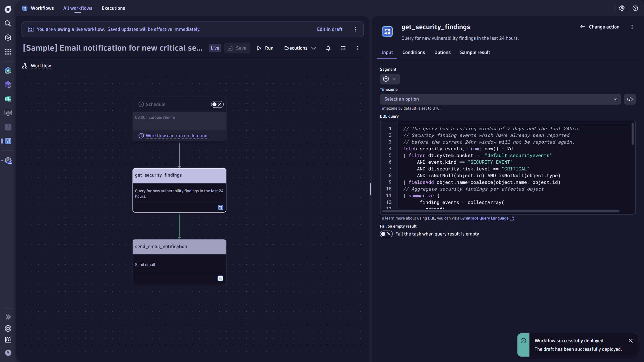
Task: Click the workflow notification bell icon
Action: point(328,48)
